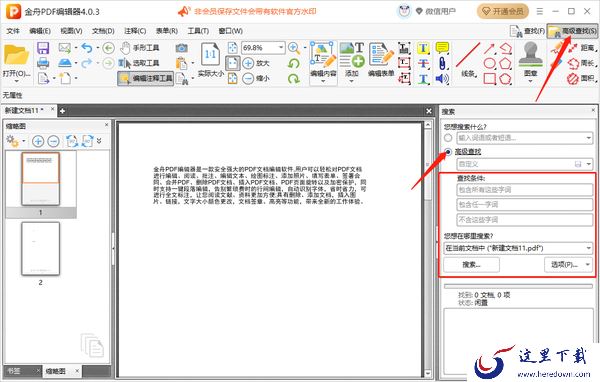
Task: Open the Edit (编辑(E)) menu
Action: 40,31
